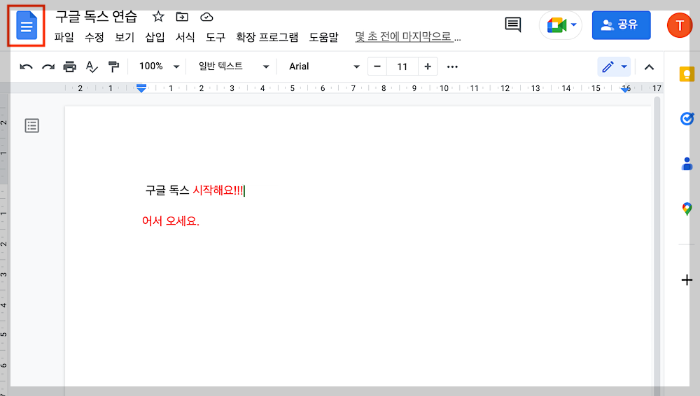
Task: Open Google Keep in side panel
Action: (687, 74)
